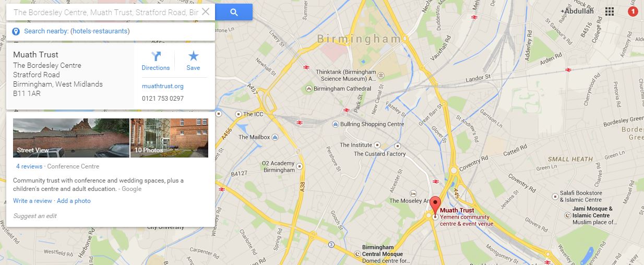Focus the search input field
Viewport: 644px width, 265px height.
[x=106, y=12]
